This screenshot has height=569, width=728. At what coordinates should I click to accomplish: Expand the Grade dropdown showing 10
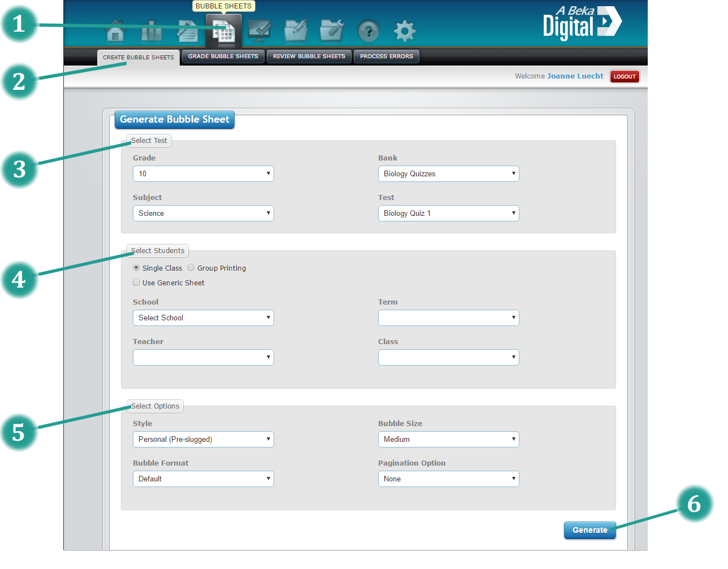pos(203,173)
